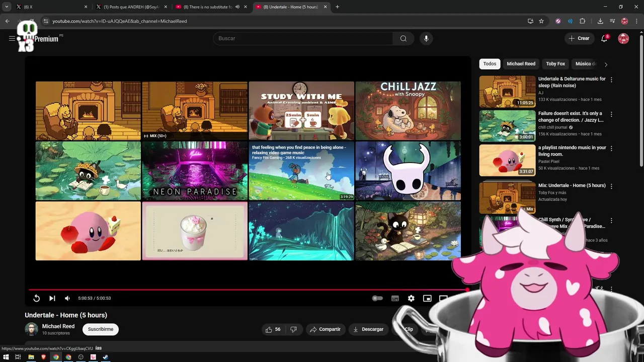644x362 pixels.
Task: Download the video via Descargar
Action: (368, 329)
